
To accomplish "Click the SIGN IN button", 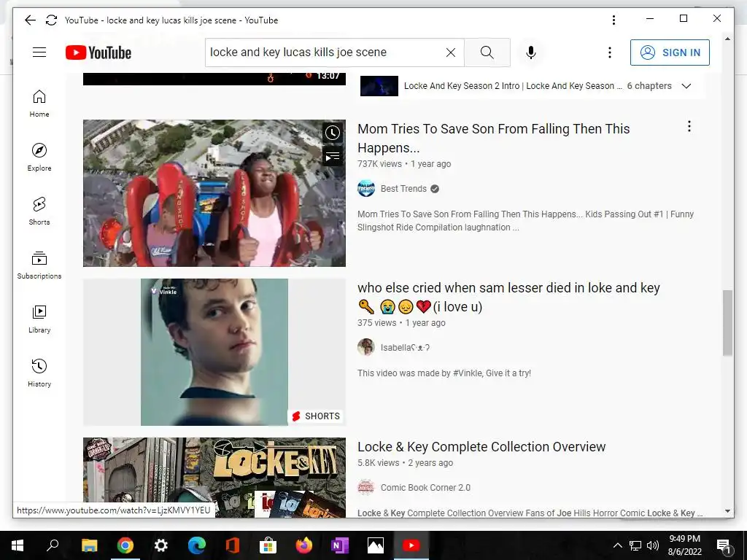I will click(670, 52).
